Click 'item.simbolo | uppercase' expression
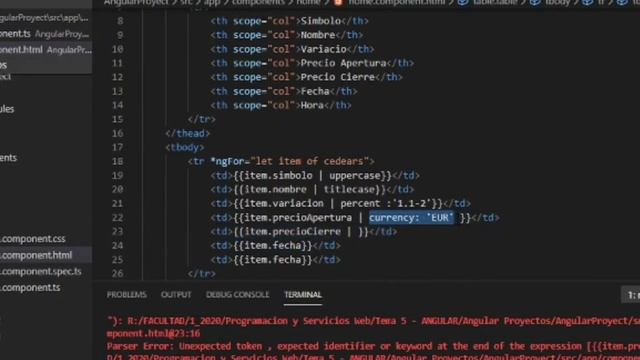 coord(312,176)
